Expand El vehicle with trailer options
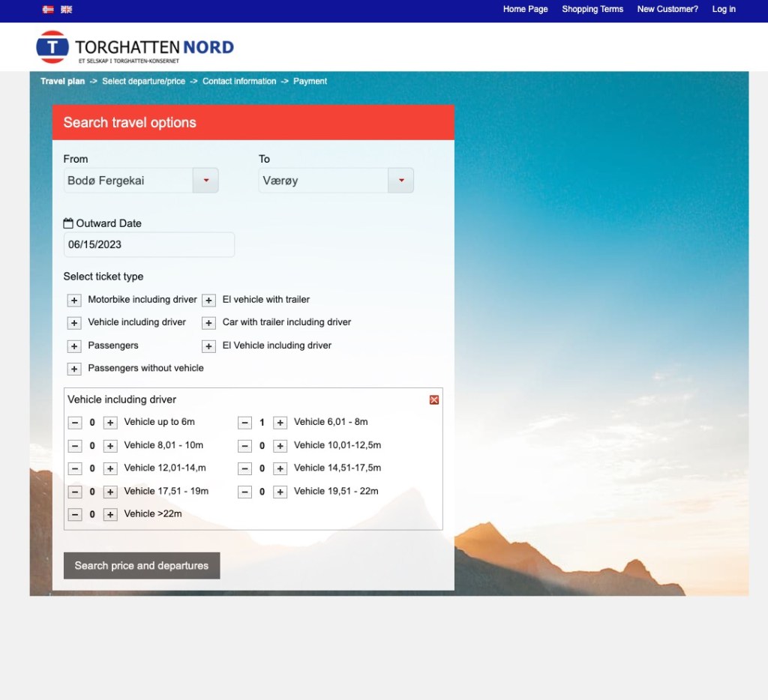 [x=208, y=301]
